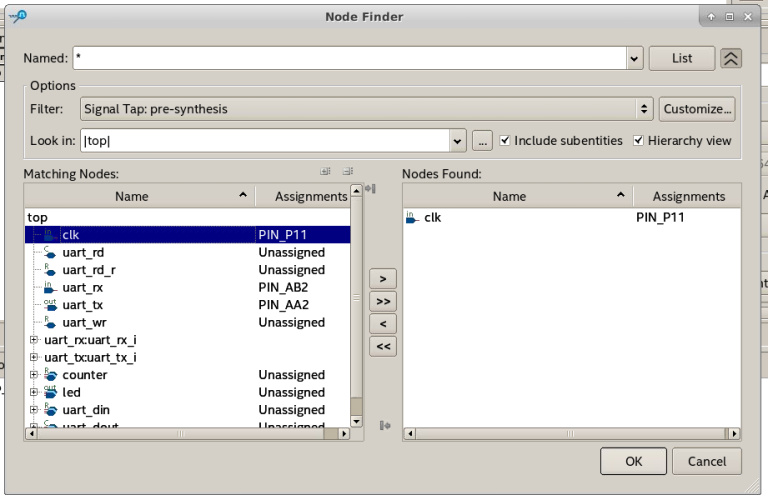The width and height of the screenshot is (768, 500).
Task: Click the uart_tx output pin icon
Action: click(x=49, y=305)
